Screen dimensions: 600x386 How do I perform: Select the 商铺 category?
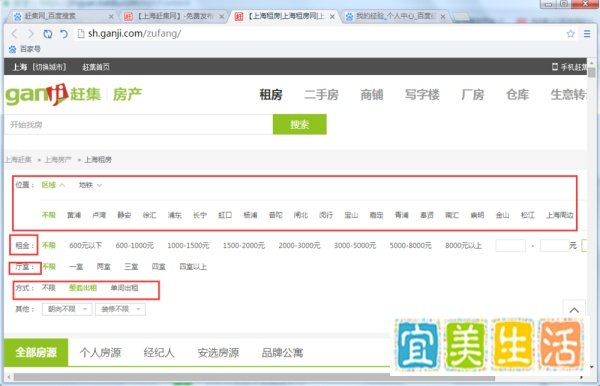pyautogui.click(x=372, y=94)
